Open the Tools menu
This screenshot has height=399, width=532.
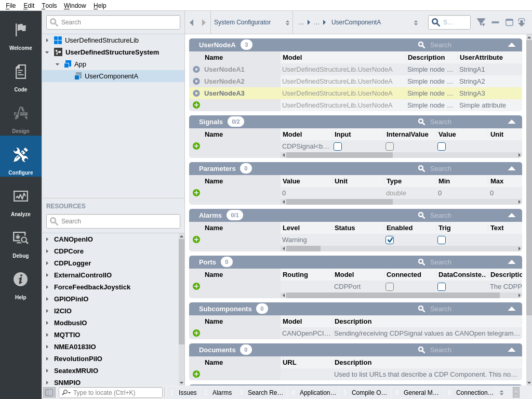click(x=49, y=6)
